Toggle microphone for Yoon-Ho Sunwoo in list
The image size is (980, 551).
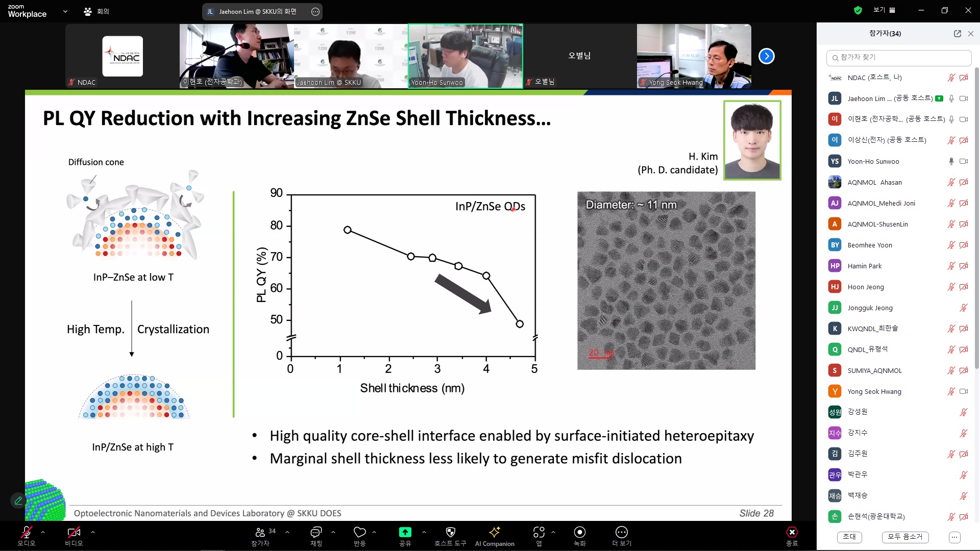pyautogui.click(x=951, y=161)
